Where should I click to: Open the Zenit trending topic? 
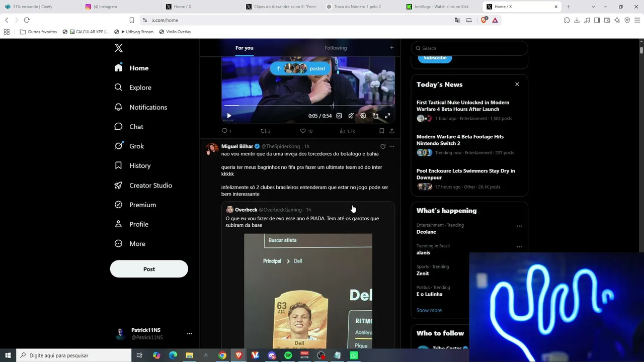coord(423,274)
